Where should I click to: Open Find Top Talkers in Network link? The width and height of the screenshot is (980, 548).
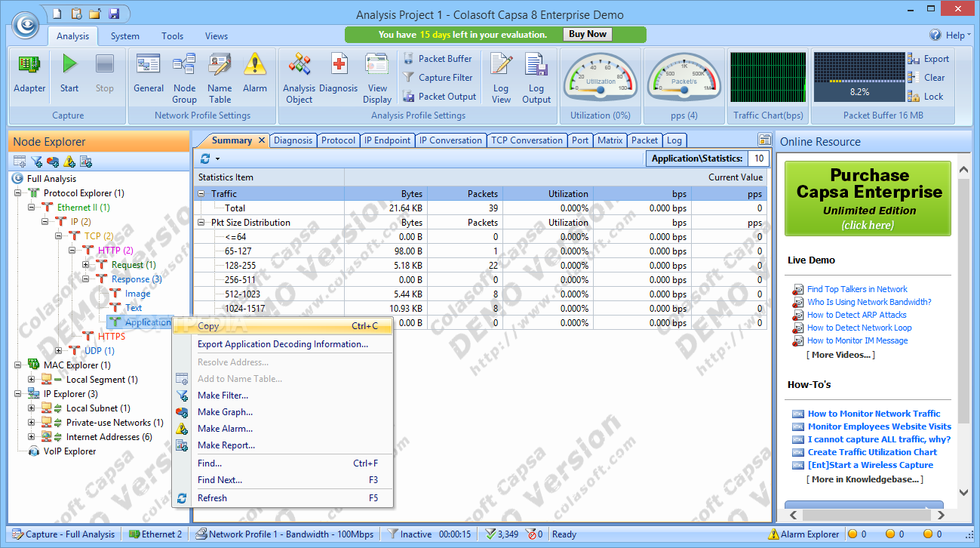pos(857,289)
